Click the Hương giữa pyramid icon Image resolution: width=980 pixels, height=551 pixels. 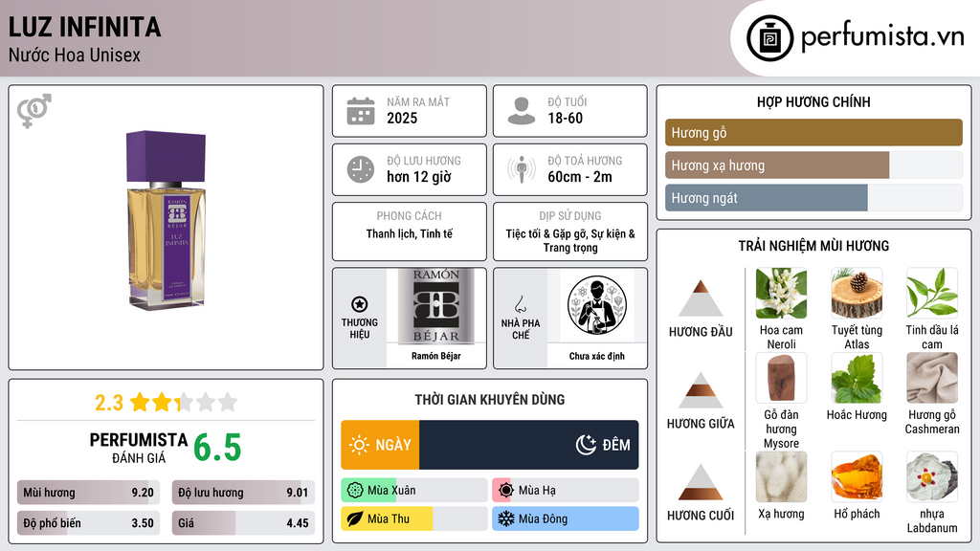(701, 390)
